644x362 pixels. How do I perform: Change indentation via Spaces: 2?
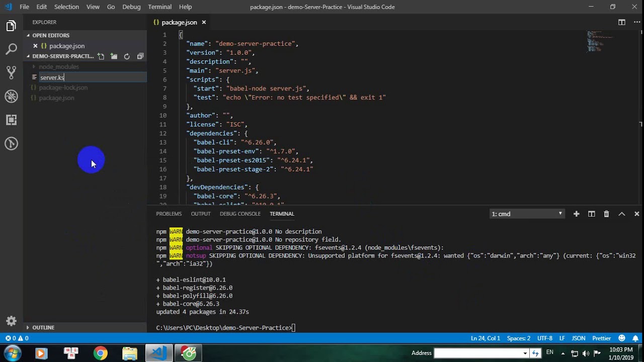[x=519, y=338]
